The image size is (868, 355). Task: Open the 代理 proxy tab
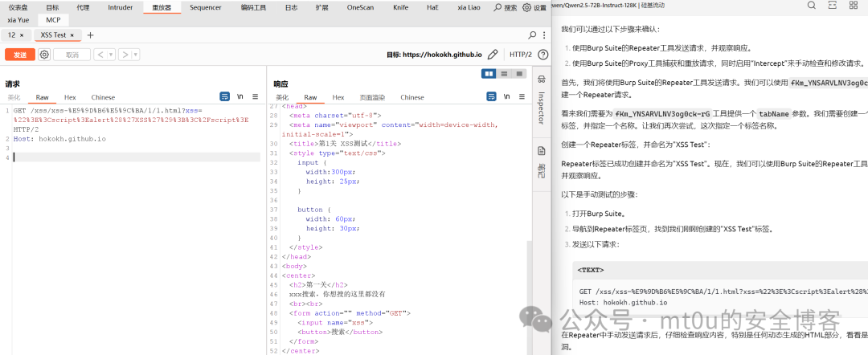point(83,8)
